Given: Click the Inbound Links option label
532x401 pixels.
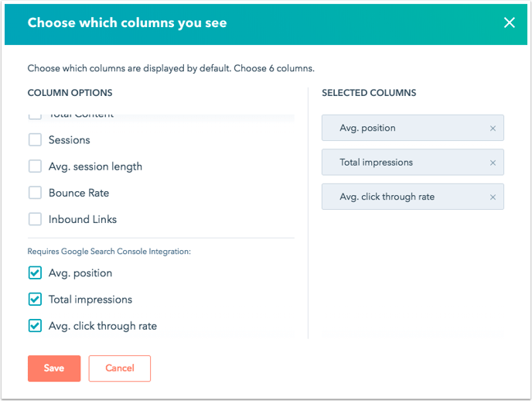Looking at the screenshot, I should (x=83, y=219).
